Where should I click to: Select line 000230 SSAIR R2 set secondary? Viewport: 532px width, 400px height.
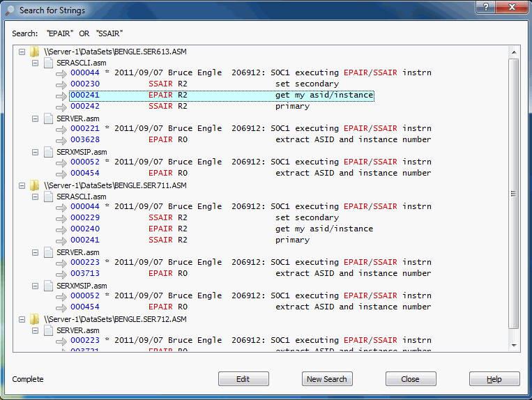pyautogui.click(x=204, y=84)
